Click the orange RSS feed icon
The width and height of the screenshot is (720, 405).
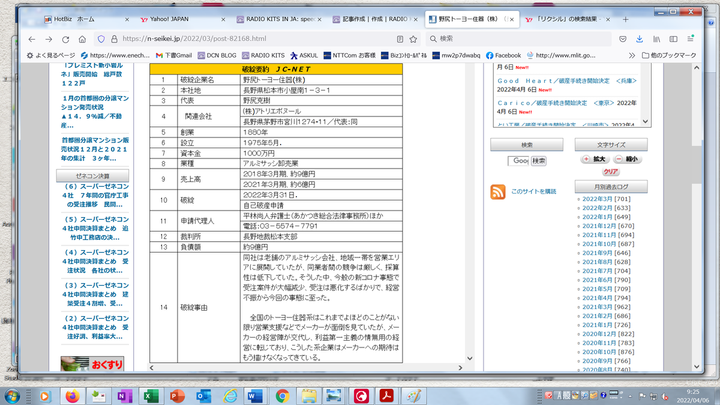pyautogui.click(x=497, y=192)
